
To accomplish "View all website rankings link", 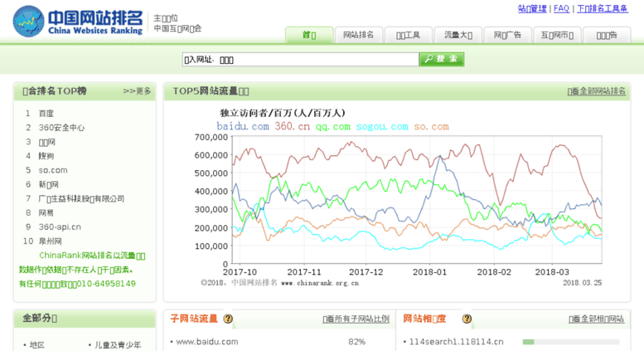I will tap(597, 90).
